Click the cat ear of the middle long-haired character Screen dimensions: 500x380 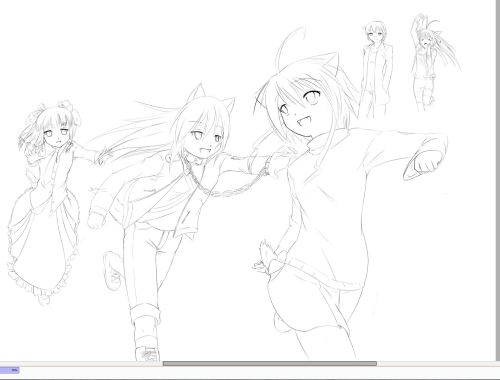[x=197, y=93]
